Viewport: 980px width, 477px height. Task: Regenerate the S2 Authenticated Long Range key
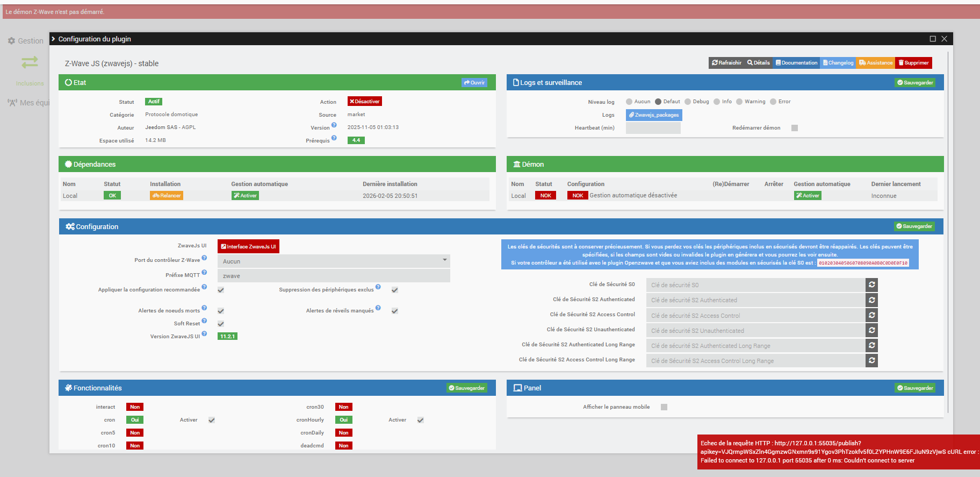tap(871, 345)
